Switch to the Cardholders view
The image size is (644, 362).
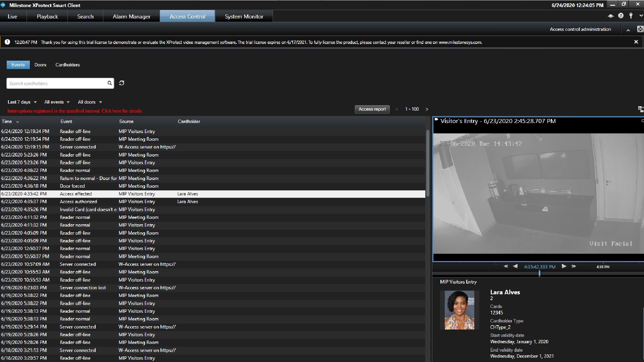point(67,65)
